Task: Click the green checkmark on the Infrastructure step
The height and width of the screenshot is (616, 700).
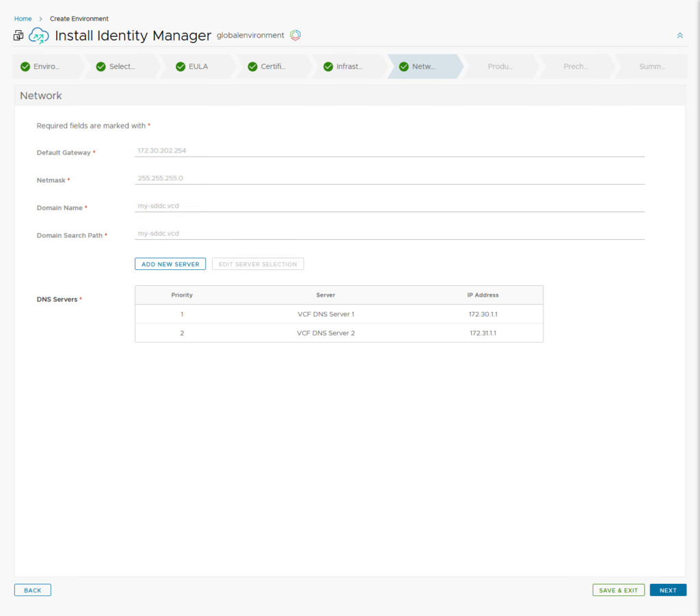Action: [328, 66]
